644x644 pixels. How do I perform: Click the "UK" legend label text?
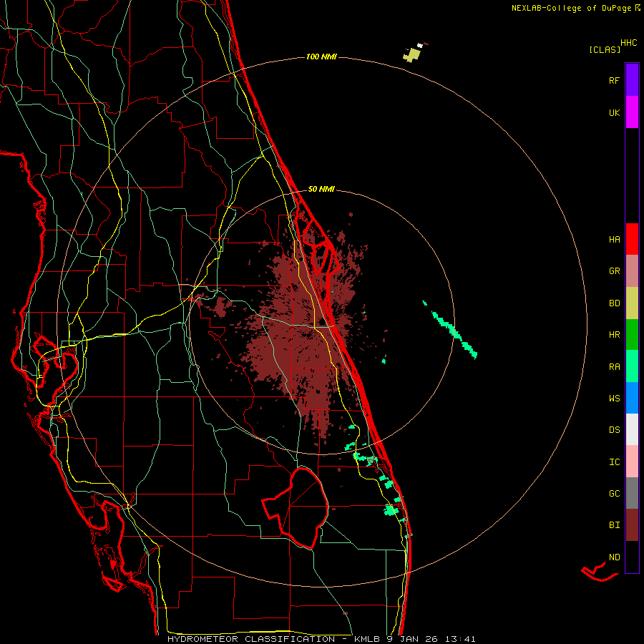pos(614,112)
